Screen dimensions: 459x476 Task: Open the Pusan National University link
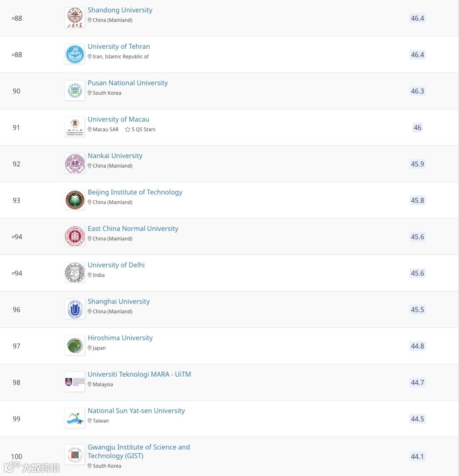(127, 83)
